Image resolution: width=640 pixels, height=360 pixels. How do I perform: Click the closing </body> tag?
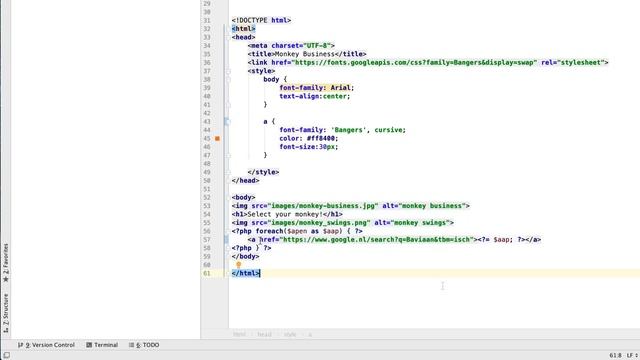pos(245,257)
